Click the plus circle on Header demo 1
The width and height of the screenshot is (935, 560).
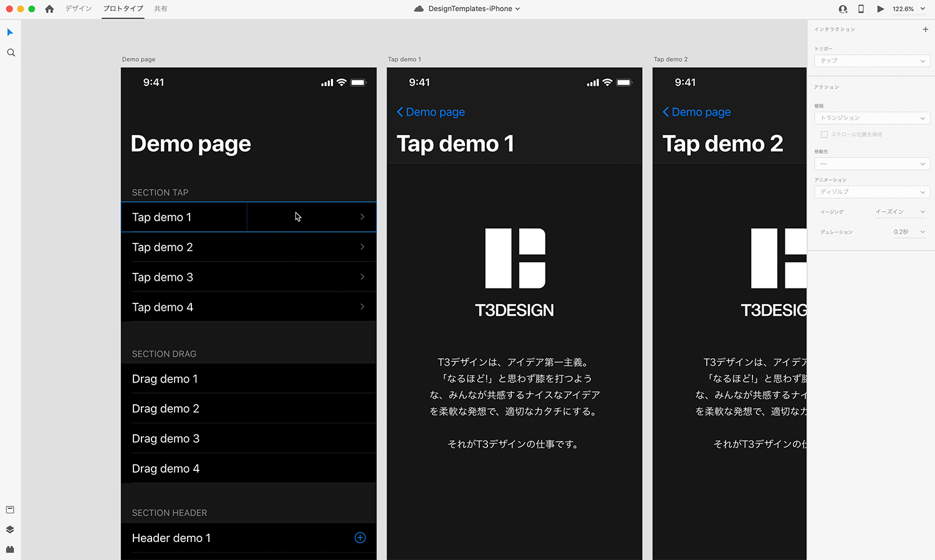point(360,538)
